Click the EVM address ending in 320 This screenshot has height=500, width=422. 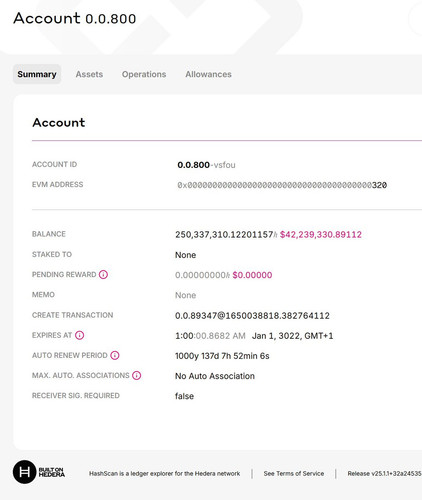[282, 185]
